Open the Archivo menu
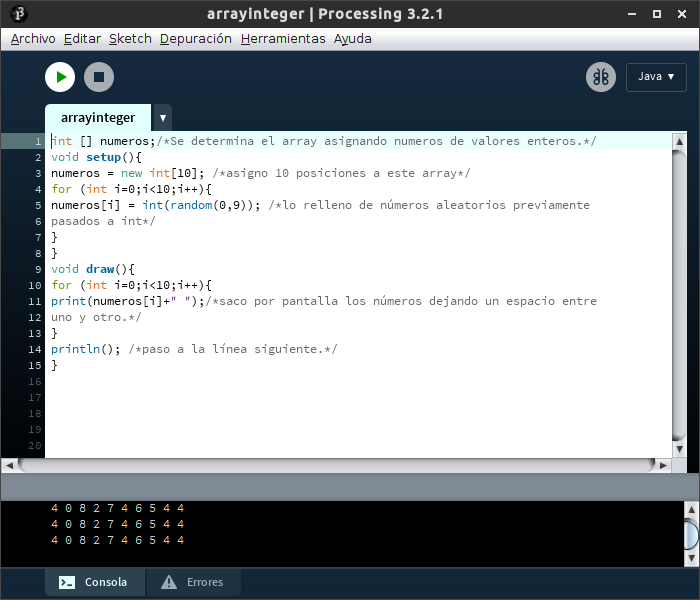 (33, 39)
